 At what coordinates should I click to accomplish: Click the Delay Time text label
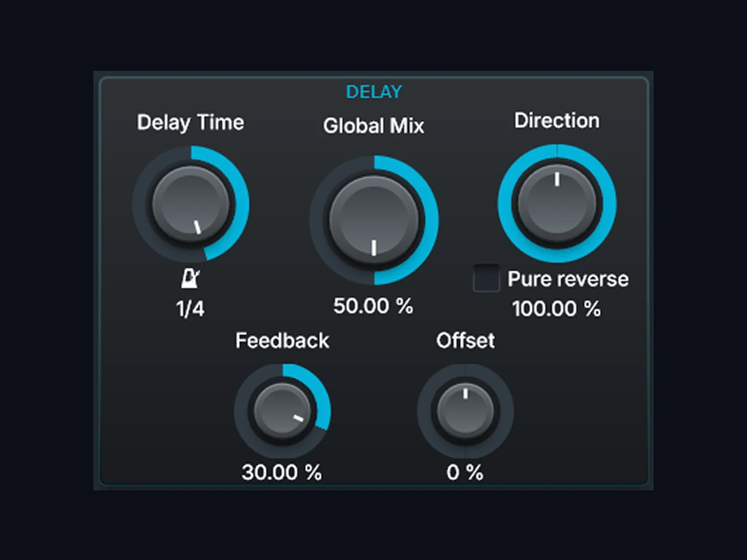click(190, 123)
